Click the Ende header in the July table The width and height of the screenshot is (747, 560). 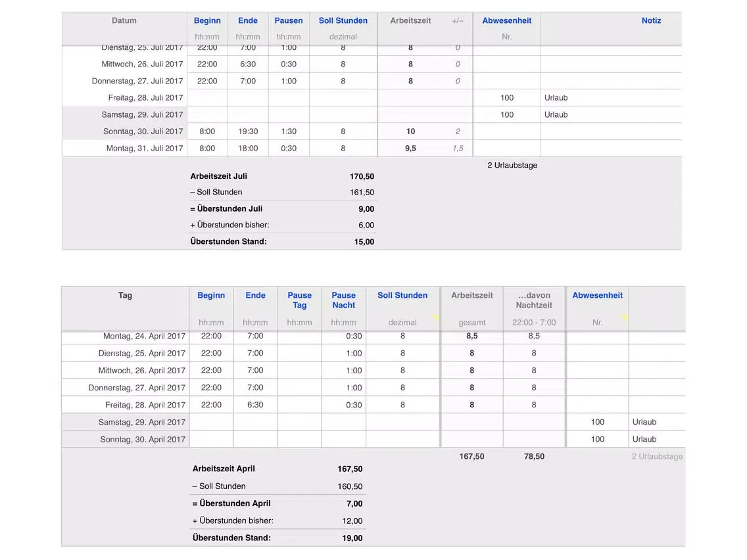(x=248, y=20)
